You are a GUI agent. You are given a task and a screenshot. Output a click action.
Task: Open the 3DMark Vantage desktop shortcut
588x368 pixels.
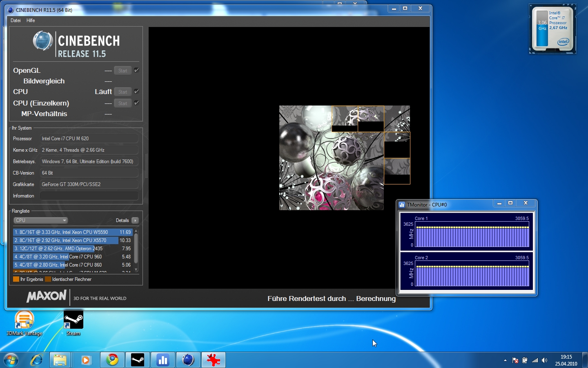coord(24,320)
